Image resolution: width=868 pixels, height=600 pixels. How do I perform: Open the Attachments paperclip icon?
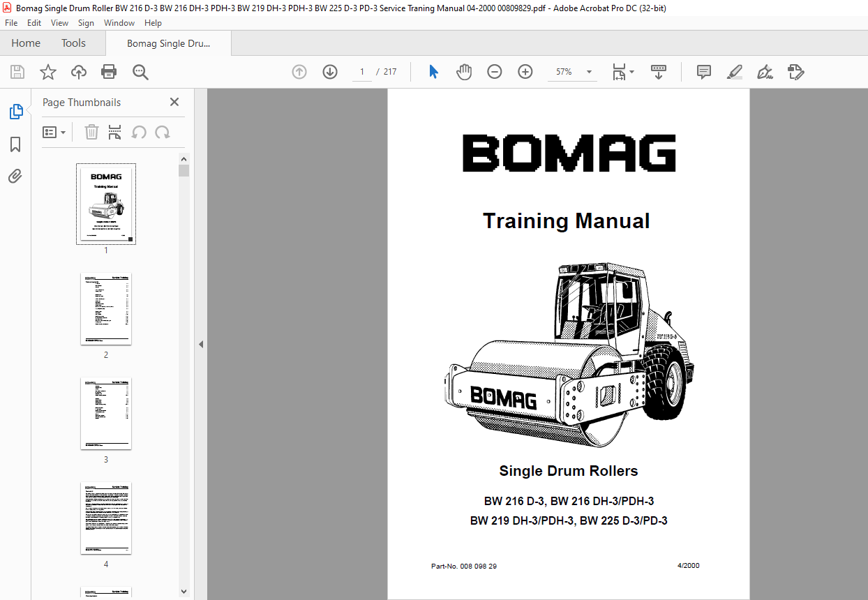coord(15,177)
